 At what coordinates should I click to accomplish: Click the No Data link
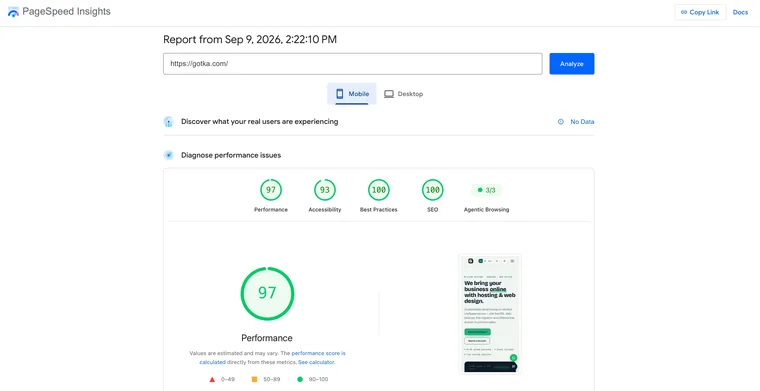tap(582, 122)
